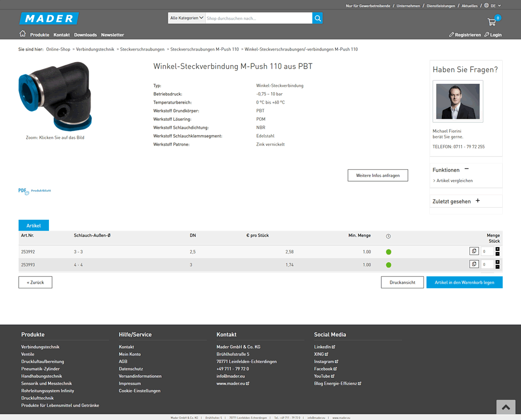Click the shop search input field
This screenshot has width=521, height=420.
point(259,18)
